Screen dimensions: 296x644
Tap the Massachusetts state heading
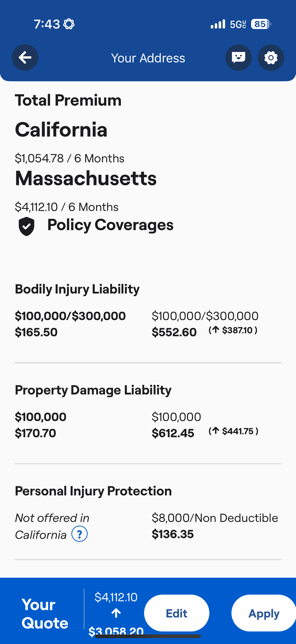(86, 178)
